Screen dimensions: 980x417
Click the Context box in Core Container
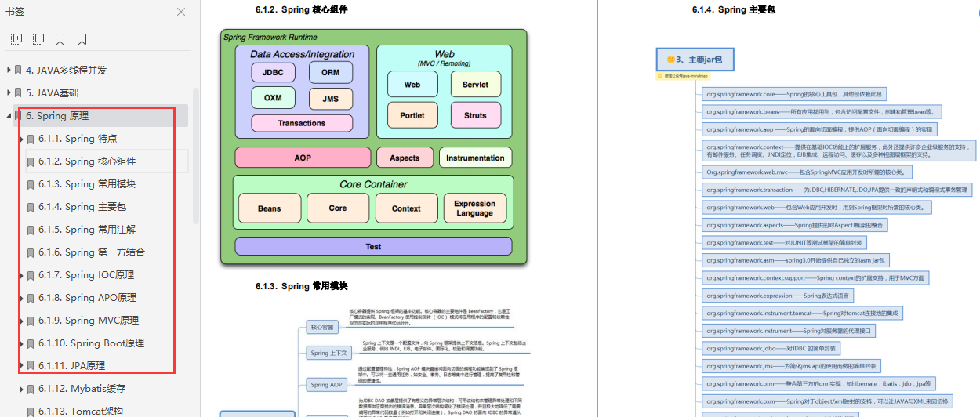406,208
